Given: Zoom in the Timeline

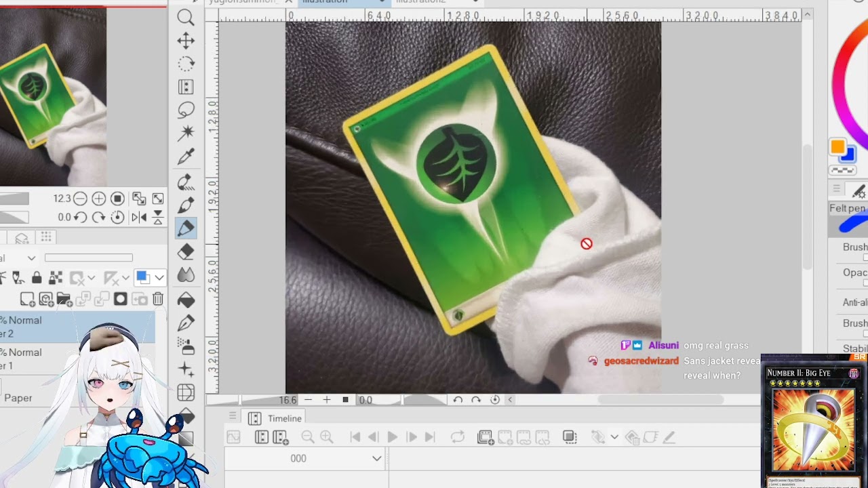Looking at the screenshot, I should coord(326,437).
